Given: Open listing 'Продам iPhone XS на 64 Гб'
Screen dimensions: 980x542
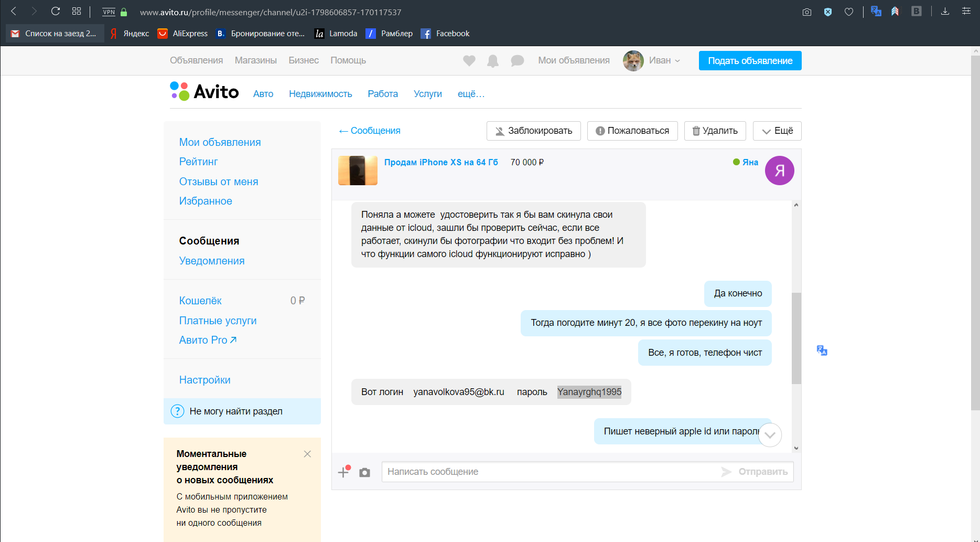Looking at the screenshot, I should tap(441, 162).
